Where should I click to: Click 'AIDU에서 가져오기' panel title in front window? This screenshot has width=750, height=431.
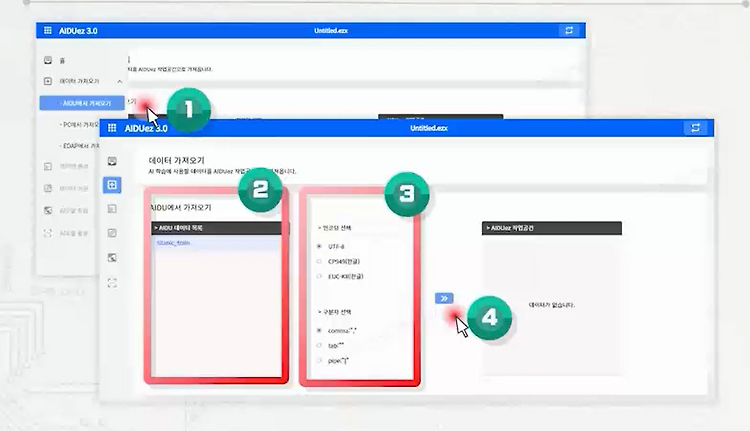181,207
